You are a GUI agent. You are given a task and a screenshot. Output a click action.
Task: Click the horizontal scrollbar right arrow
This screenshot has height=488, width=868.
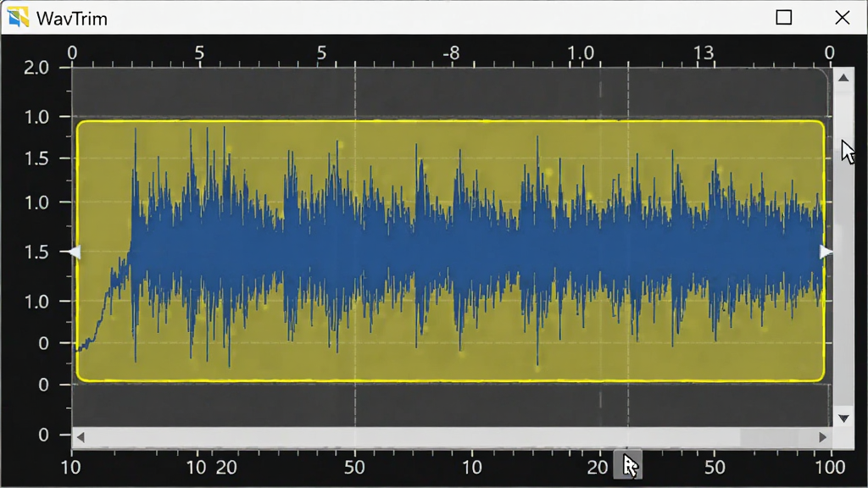(x=822, y=438)
